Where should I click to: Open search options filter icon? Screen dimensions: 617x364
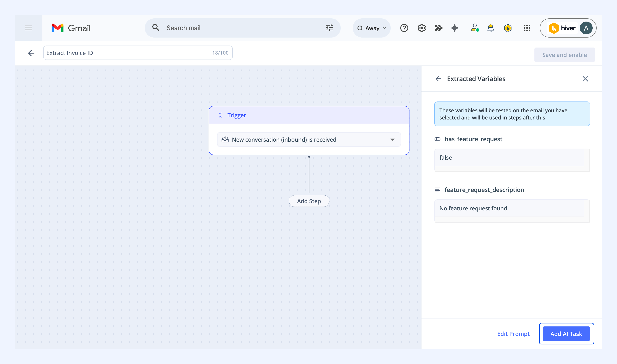329,28
